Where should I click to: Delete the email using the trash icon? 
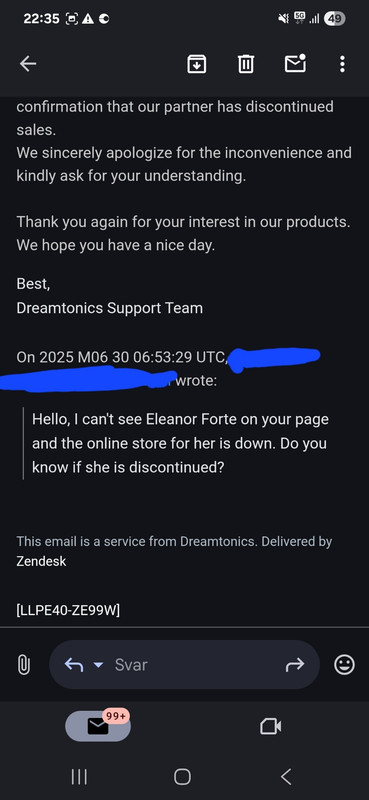coord(246,64)
